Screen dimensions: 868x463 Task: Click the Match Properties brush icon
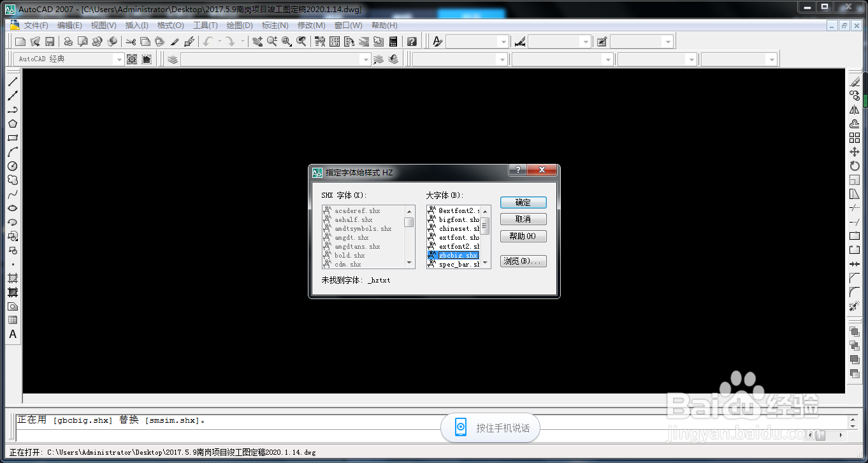coord(175,41)
